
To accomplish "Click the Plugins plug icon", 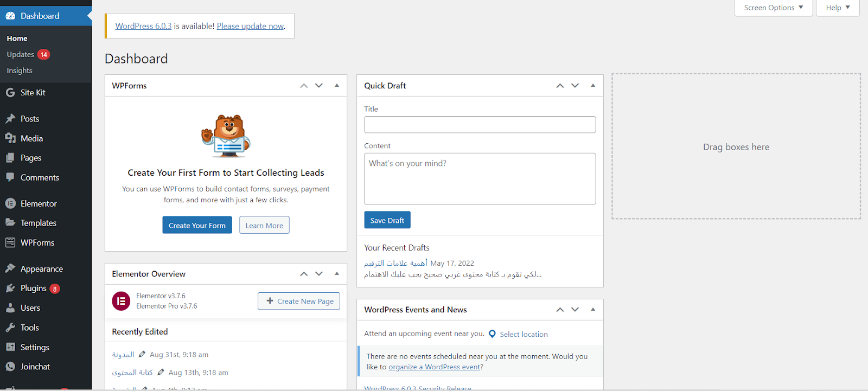I will (10, 288).
